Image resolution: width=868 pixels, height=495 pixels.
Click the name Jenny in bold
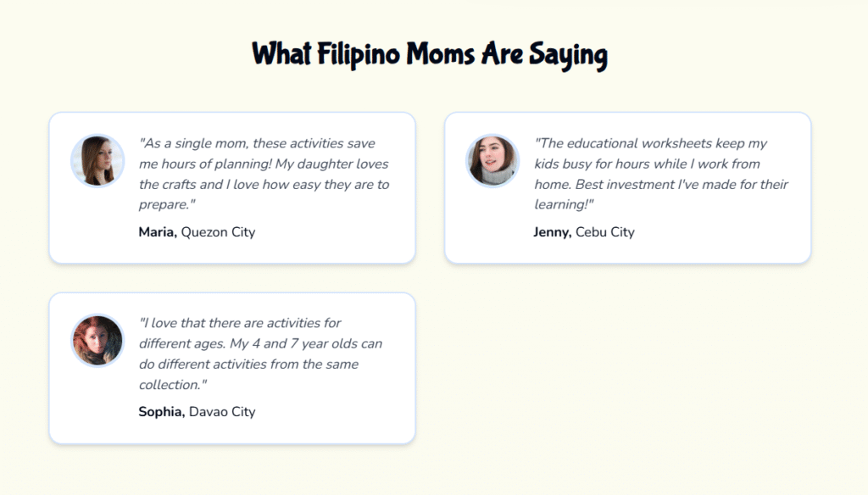click(553, 232)
